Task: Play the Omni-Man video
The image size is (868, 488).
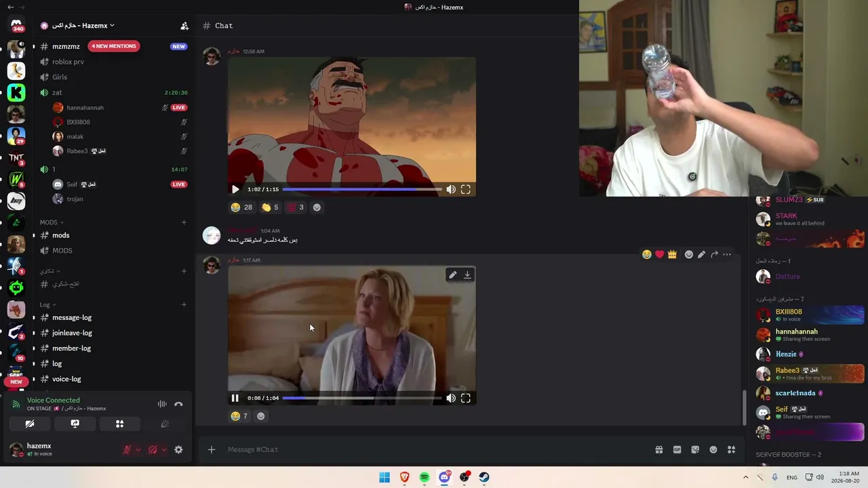Action: pos(235,190)
